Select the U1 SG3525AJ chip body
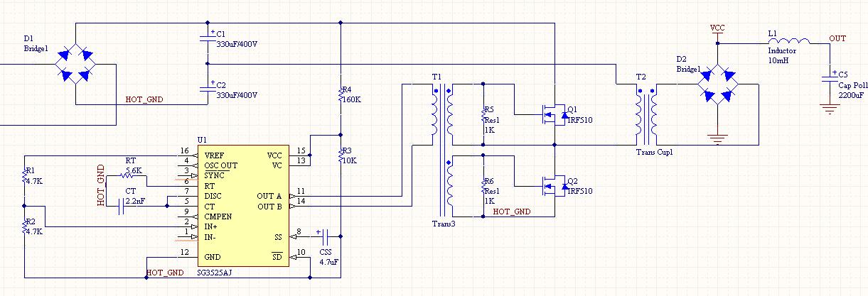The image size is (868, 296). pos(242,206)
